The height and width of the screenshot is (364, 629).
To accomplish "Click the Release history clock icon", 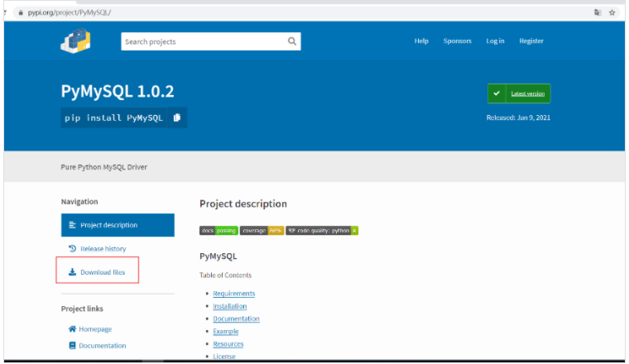I will 72,248.
